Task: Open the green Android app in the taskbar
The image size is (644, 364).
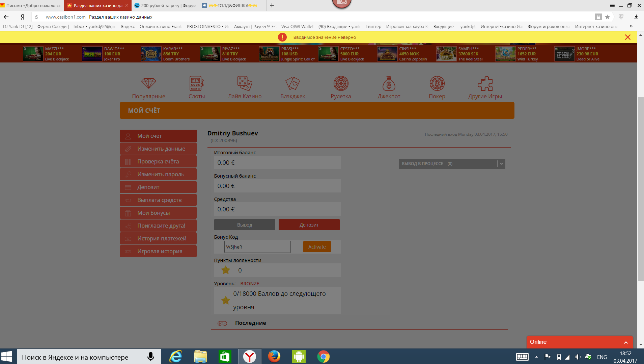Action: tap(299, 357)
